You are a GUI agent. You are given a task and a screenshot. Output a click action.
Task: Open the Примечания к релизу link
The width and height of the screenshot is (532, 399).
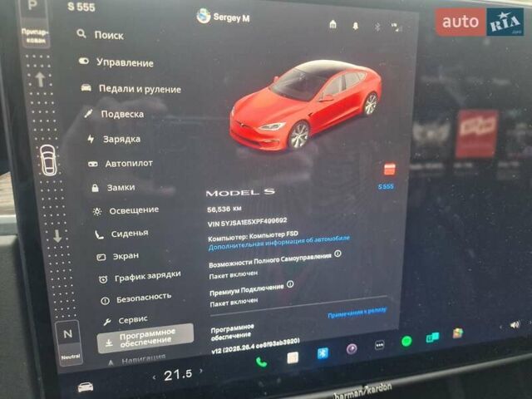pos(357,310)
